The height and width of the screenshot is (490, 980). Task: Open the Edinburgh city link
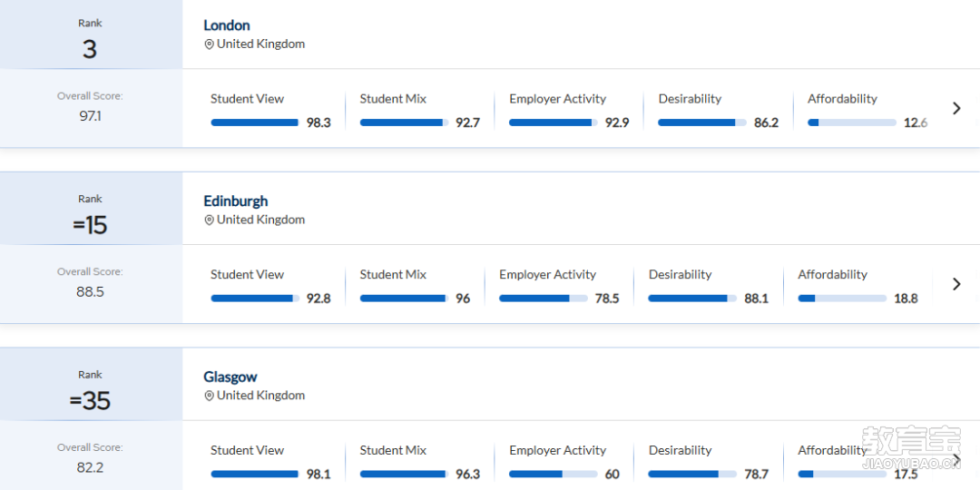click(x=236, y=201)
